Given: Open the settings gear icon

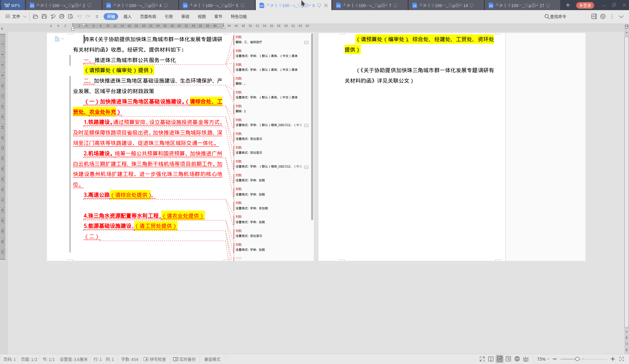Looking at the screenshot, I should pos(603,16).
